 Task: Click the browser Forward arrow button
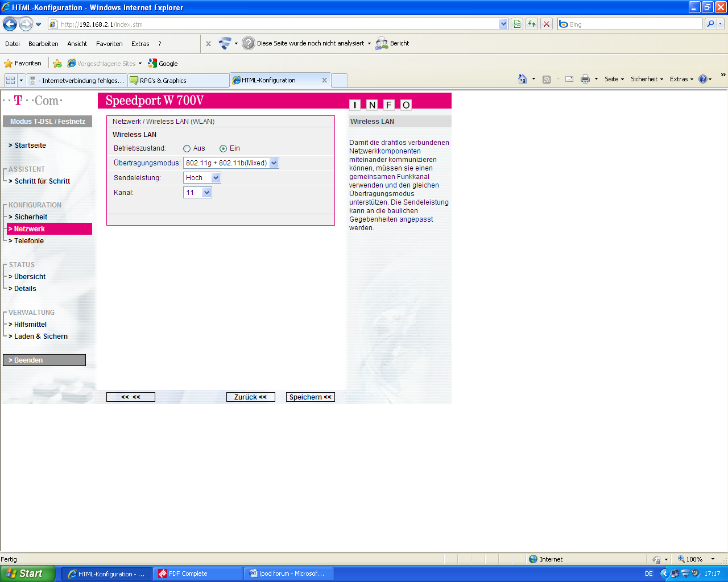pos(26,24)
